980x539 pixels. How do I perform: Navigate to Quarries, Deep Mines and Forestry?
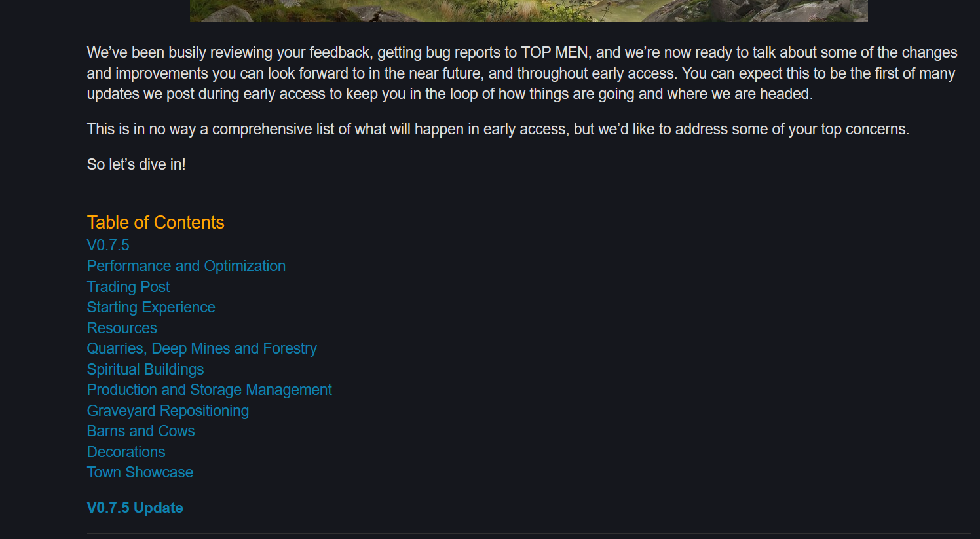[x=202, y=348]
